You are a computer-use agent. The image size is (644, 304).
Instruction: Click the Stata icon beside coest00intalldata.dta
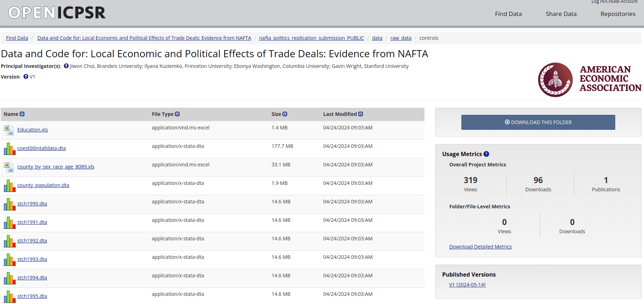point(10,149)
